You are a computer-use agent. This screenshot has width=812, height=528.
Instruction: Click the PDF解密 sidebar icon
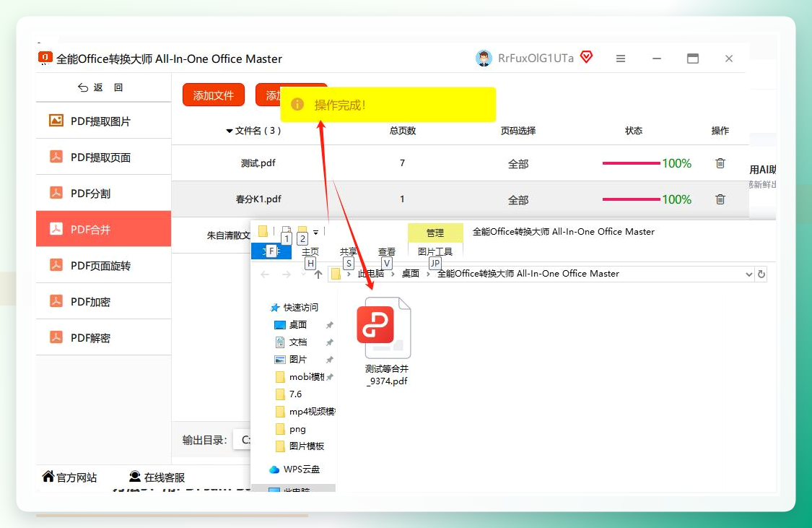56,337
